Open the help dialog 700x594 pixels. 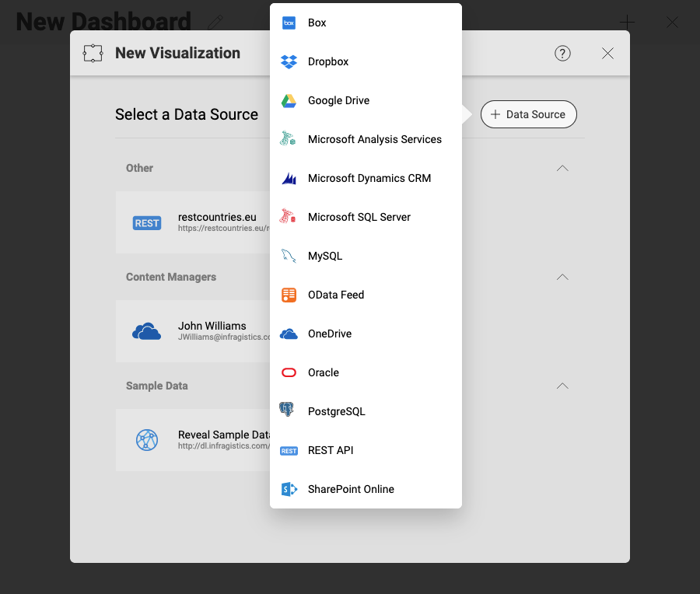point(562,53)
